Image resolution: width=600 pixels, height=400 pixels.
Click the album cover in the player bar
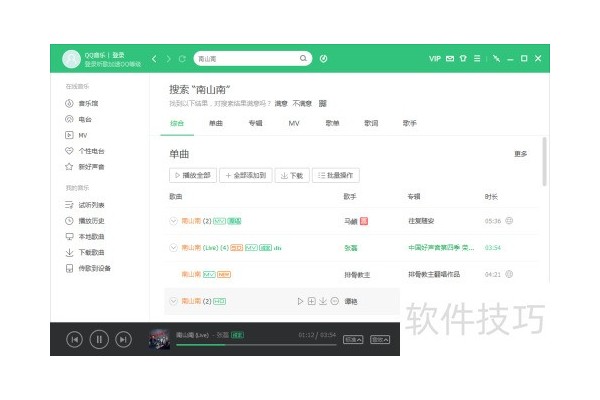tap(160, 339)
